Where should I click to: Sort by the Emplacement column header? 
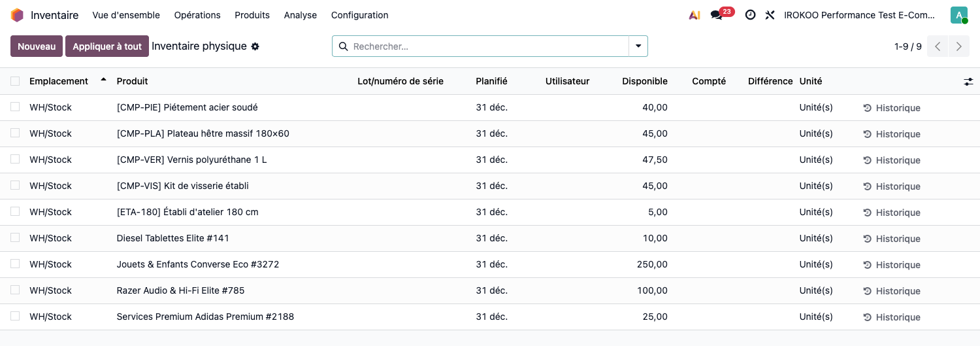pos(59,81)
